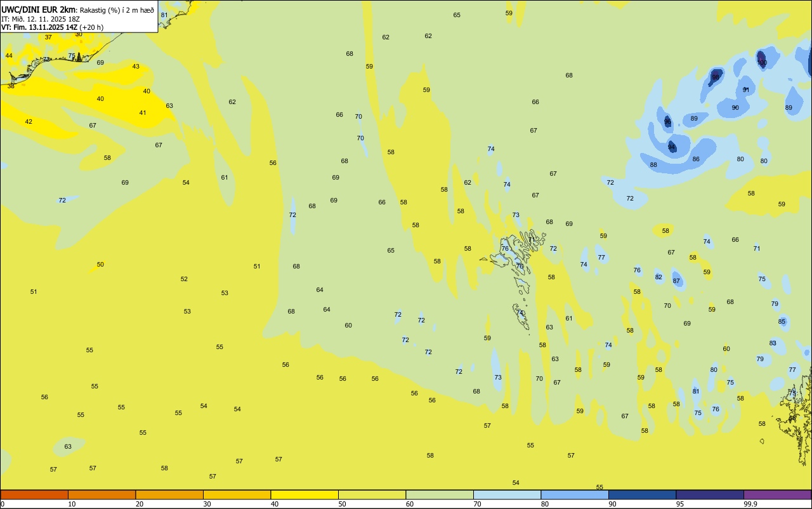
Task: Select the map value 41
Action: [x=143, y=113]
